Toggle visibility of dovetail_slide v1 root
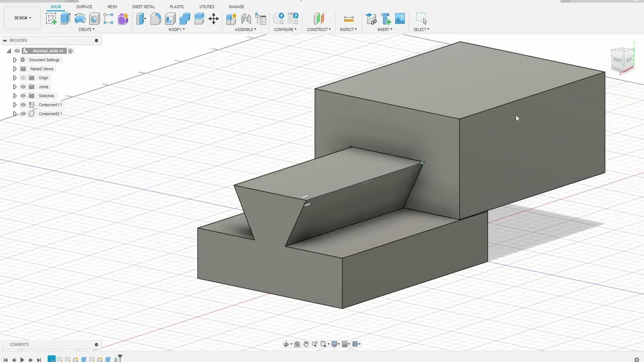Screen dimensions: 644x362 pyautogui.click(x=17, y=51)
